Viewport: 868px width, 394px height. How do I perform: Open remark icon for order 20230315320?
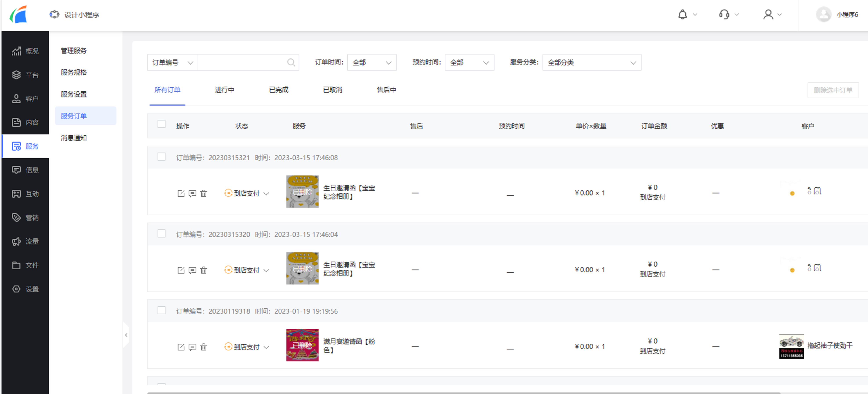point(192,270)
